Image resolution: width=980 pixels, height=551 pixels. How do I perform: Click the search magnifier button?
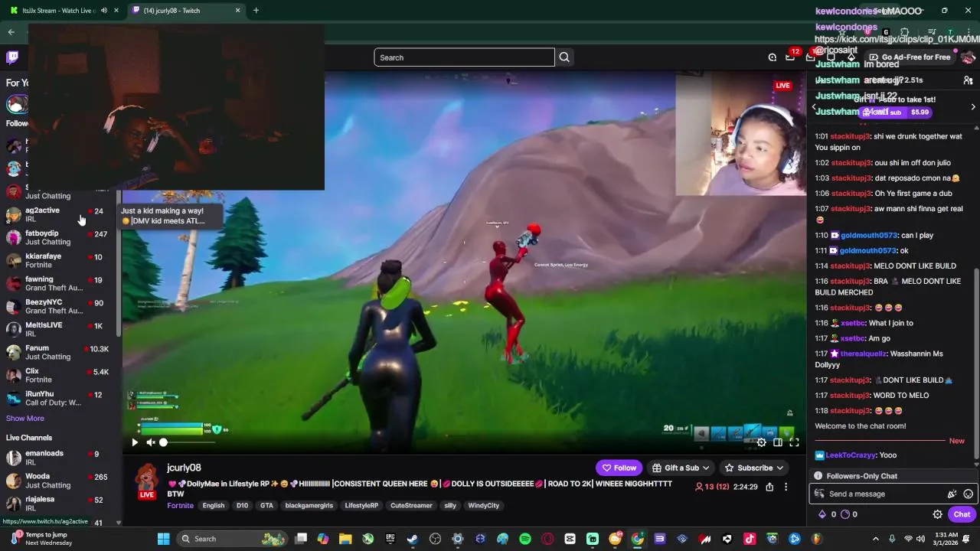pos(564,57)
